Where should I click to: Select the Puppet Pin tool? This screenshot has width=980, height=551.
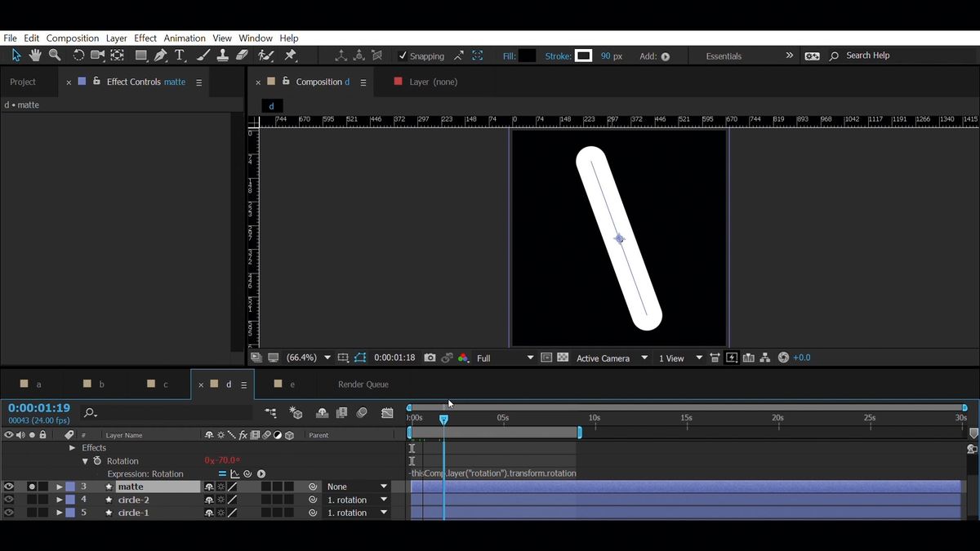(290, 56)
